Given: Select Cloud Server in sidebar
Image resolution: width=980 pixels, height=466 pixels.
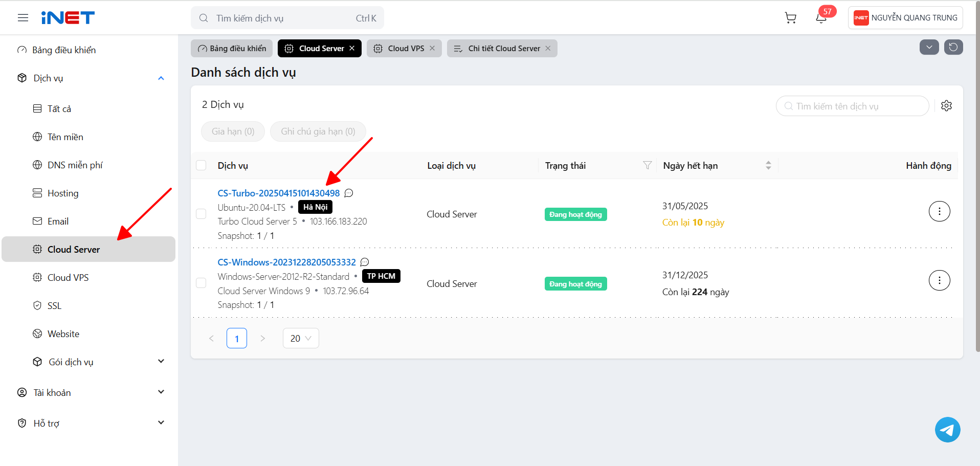Looking at the screenshot, I should [x=88, y=249].
